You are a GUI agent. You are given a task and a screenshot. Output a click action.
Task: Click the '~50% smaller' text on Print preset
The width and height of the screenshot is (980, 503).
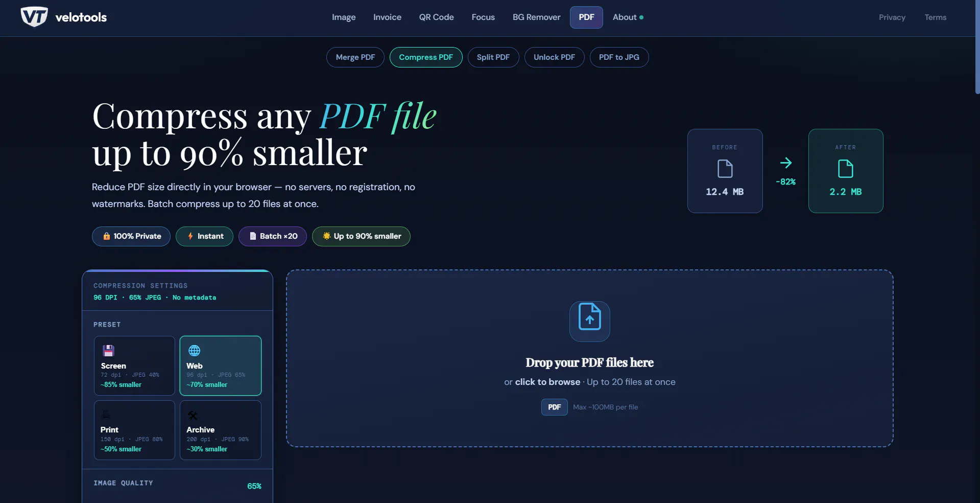pyautogui.click(x=121, y=449)
